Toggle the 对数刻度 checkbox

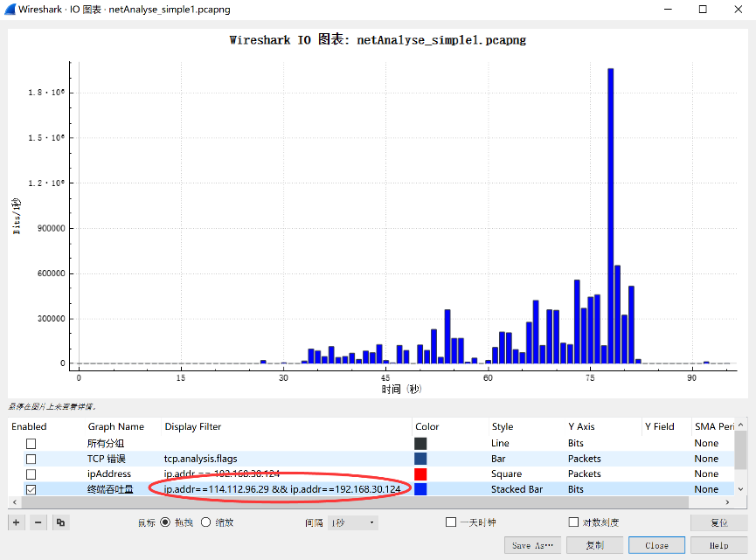click(x=573, y=522)
